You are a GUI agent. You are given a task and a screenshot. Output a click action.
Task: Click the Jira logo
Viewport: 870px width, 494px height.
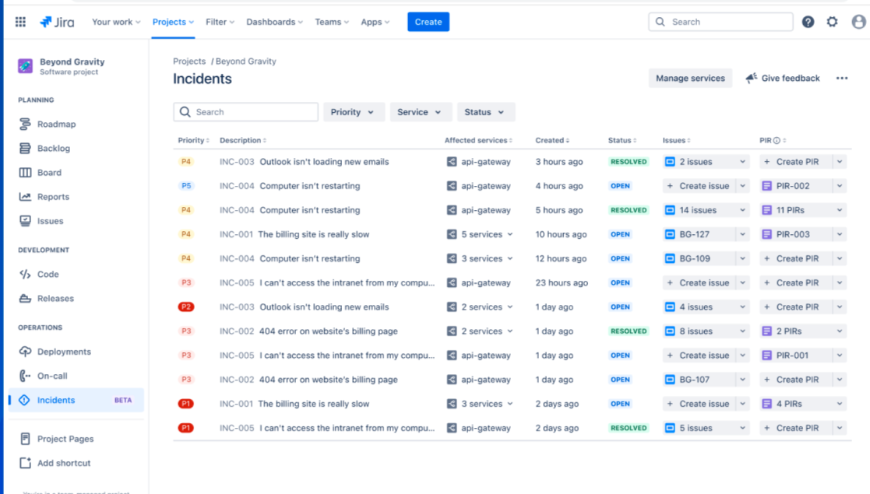coord(57,22)
